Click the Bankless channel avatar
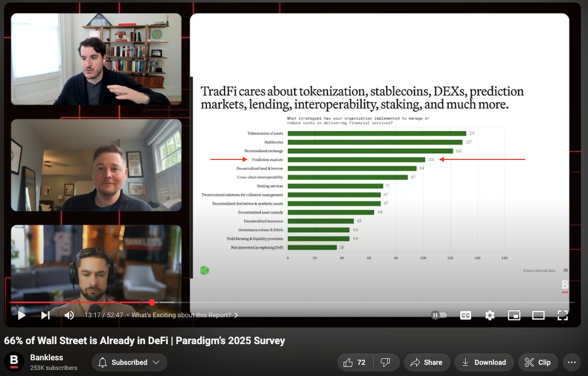588x376 pixels. pos(15,362)
